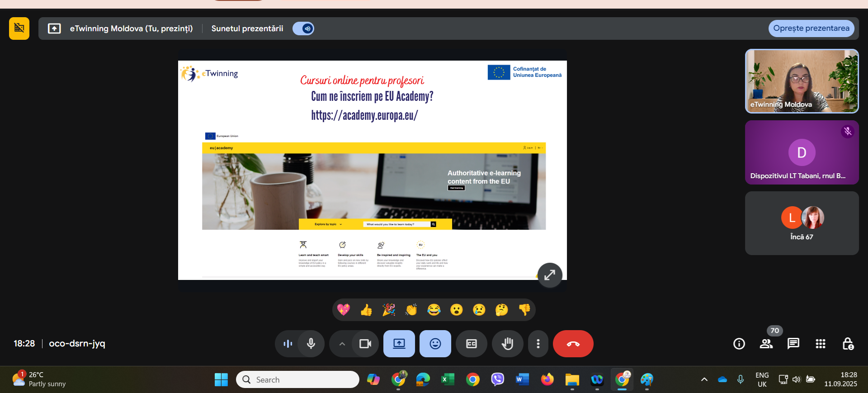Image resolution: width=868 pixels, height=393 pixels.
Task: Send the thumbs up reaction
Action: click(x=366, y=310)
